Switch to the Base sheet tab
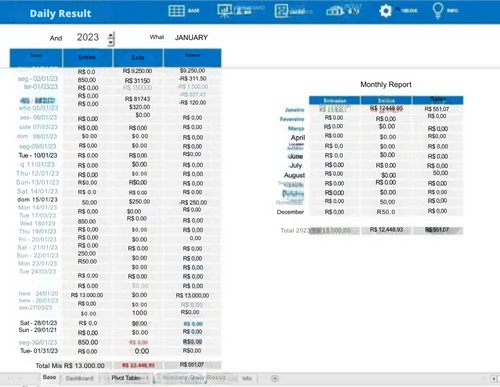The height and width of the screenshot is (387, 500). pos(49,377)
